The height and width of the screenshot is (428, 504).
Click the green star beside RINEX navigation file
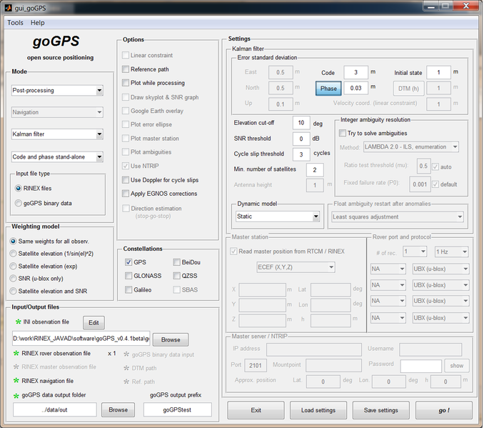(15, 381)
